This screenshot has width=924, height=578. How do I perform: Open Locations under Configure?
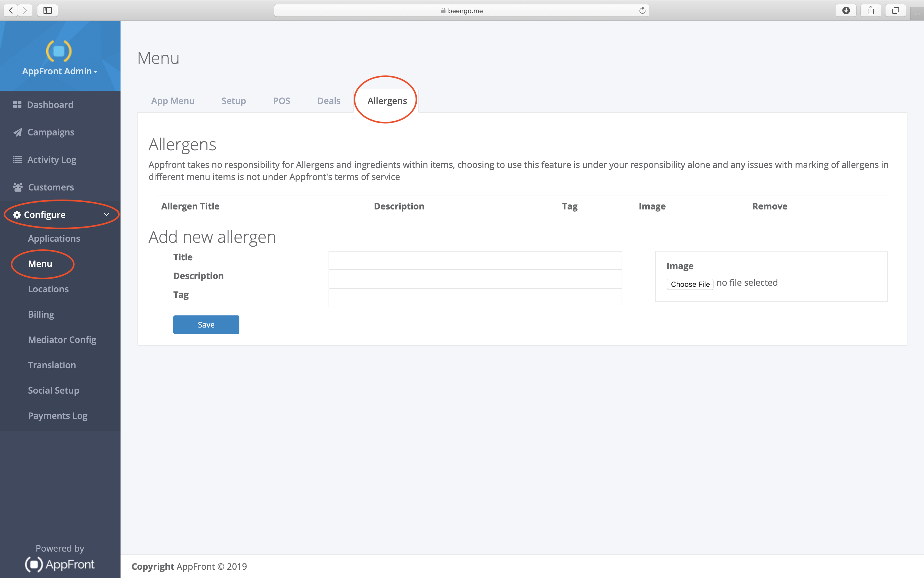click(48, 289)
